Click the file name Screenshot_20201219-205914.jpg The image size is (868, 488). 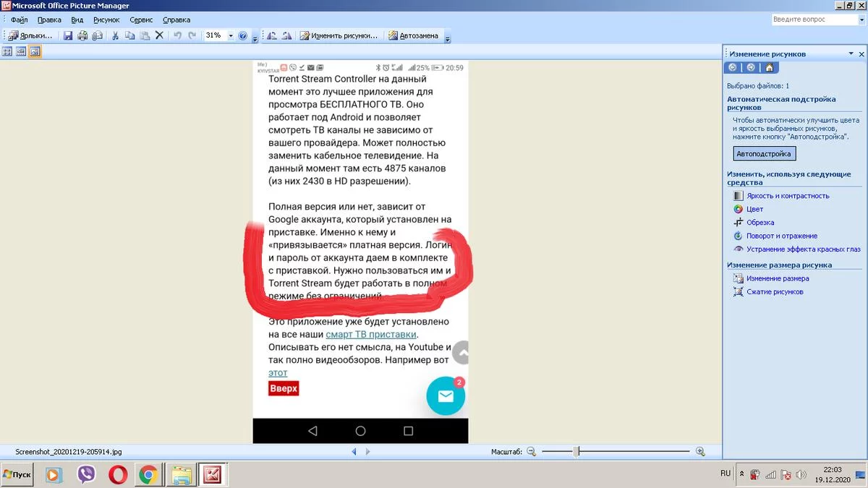[69, 452]
